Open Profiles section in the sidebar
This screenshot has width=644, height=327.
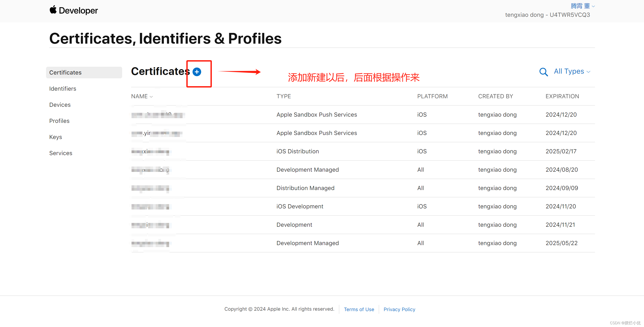click(59, 121)
